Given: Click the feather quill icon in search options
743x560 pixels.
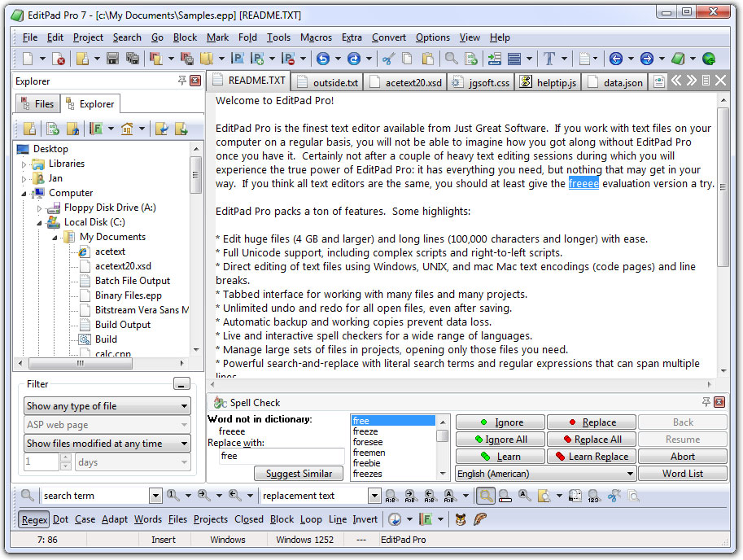Looking at the screenshot, I should [479, 519].
